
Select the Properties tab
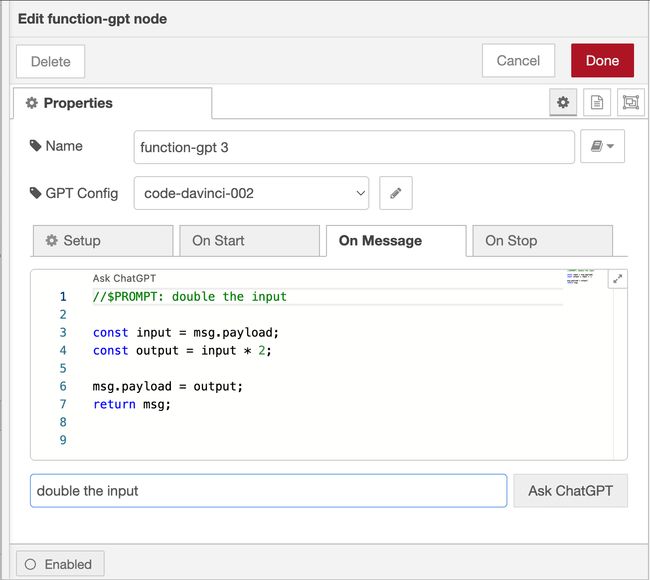pyautogui.click(x=112, y=103)
